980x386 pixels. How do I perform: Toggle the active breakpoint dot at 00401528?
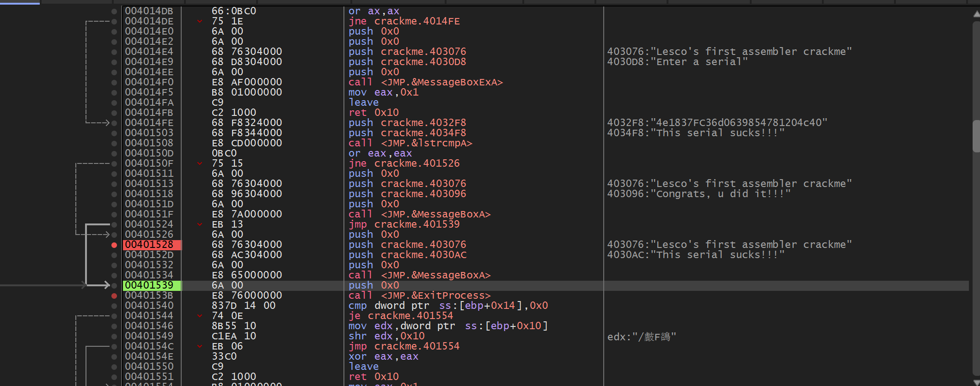(114, 245)
